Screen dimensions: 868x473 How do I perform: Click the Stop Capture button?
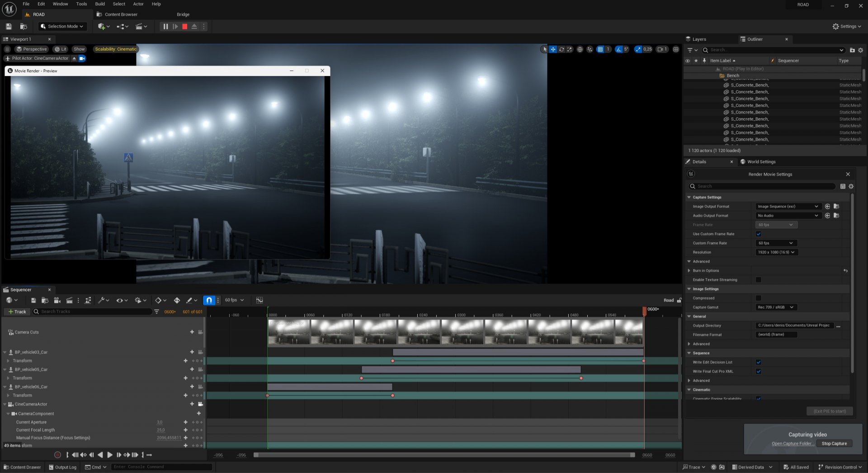point(834,444)
